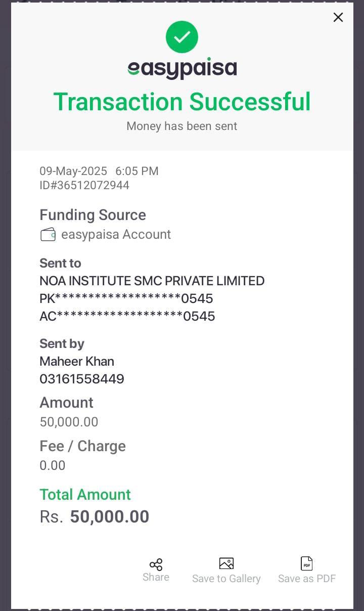Tap the Save as PDF file icon
Screen dimensions: 364x611
point(307,563)
